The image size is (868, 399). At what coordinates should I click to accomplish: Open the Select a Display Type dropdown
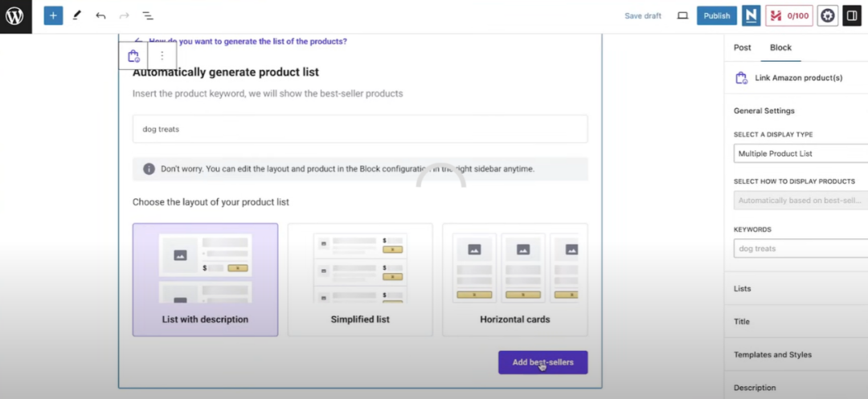pos(800,153)
